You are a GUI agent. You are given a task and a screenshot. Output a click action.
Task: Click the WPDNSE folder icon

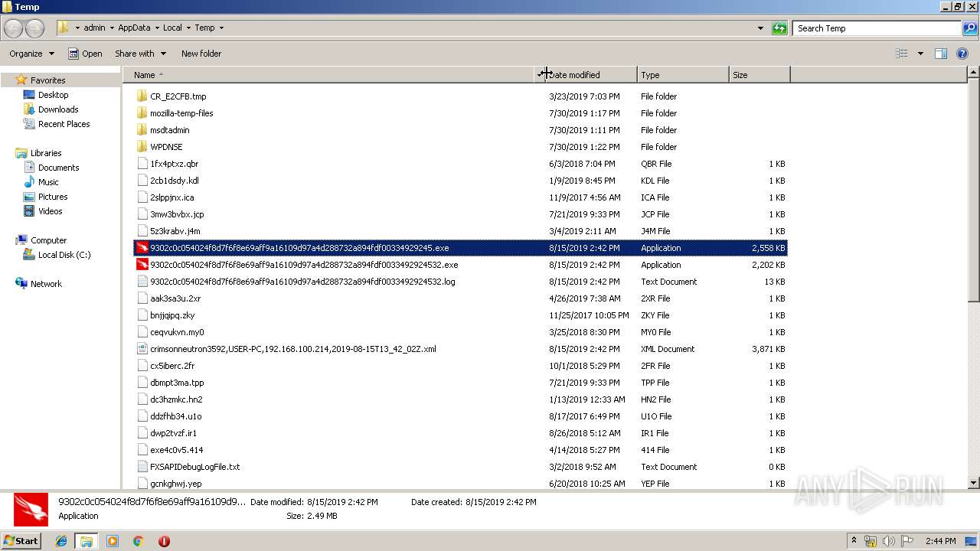(142, 147)
